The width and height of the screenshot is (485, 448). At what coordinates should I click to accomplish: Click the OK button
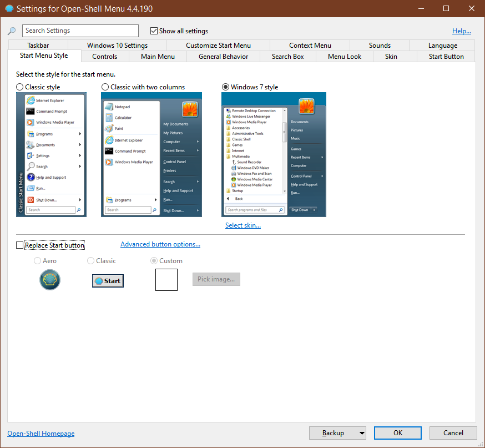[x=398, y=433]
